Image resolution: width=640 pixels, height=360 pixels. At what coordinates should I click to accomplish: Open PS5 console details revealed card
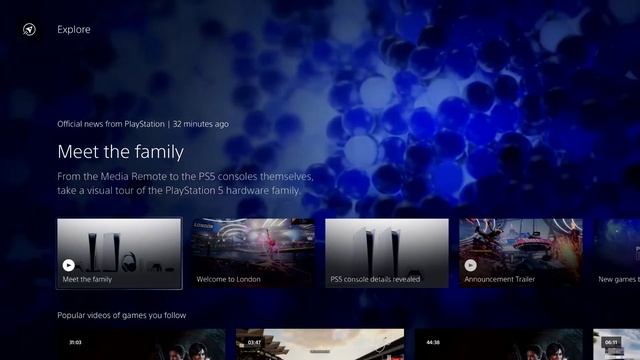click(387, 253)
